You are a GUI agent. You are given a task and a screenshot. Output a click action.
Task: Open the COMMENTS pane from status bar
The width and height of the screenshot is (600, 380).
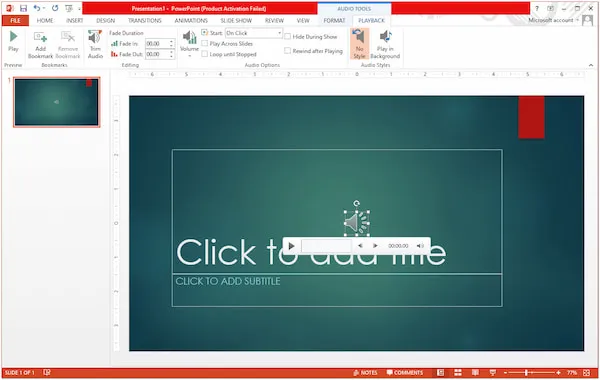pos(405,373)
